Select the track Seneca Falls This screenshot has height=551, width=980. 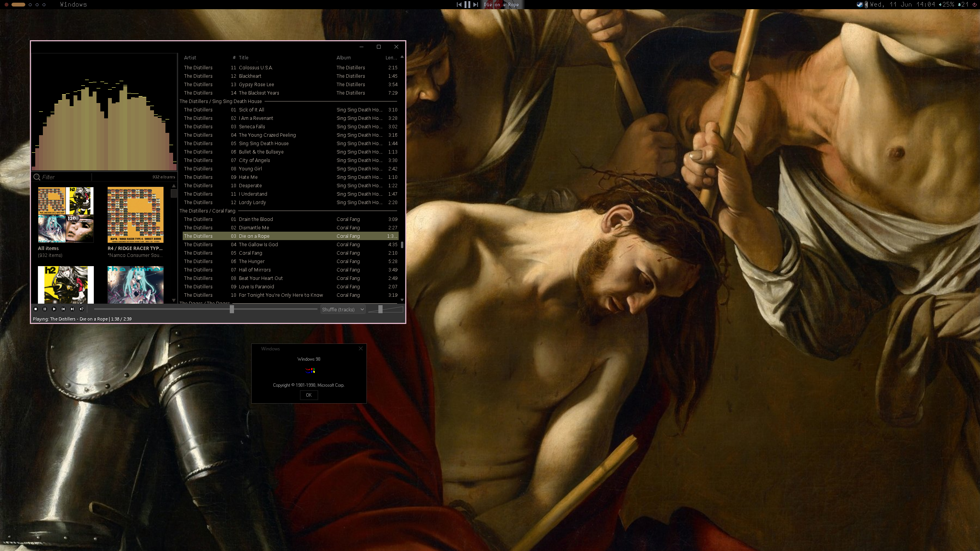[x=290, y=127]
